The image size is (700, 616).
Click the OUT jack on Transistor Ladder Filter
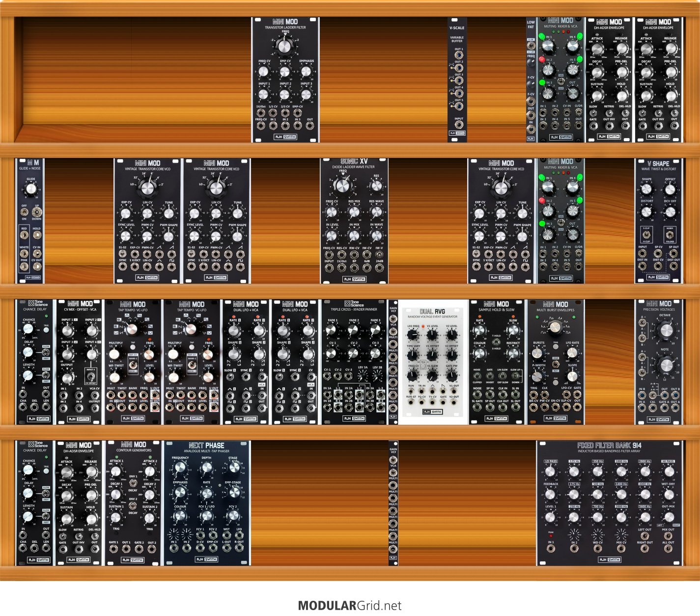tap(309, 126)
